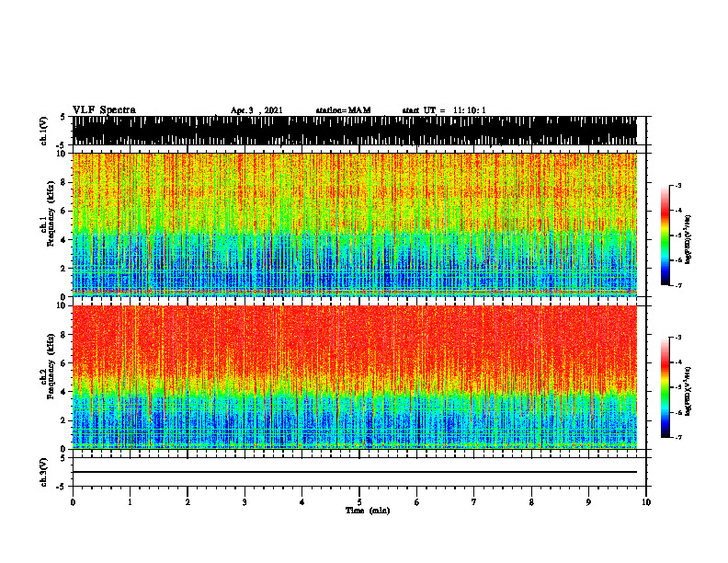Select the ch.2 colorbar log(PSD) unit label
728x563 pixels.
point(688,390)
